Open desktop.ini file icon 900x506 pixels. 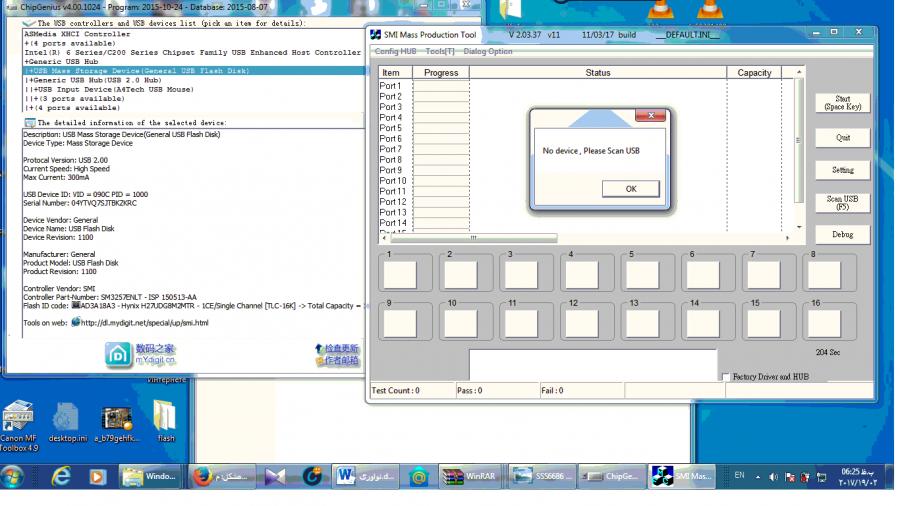(67, 422)
